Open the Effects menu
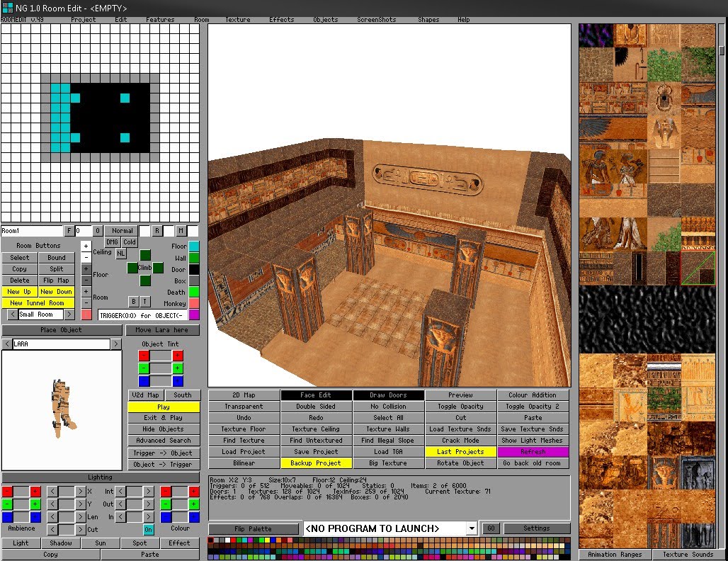This screenshot has height=561, width=728. tap(282, 20)
